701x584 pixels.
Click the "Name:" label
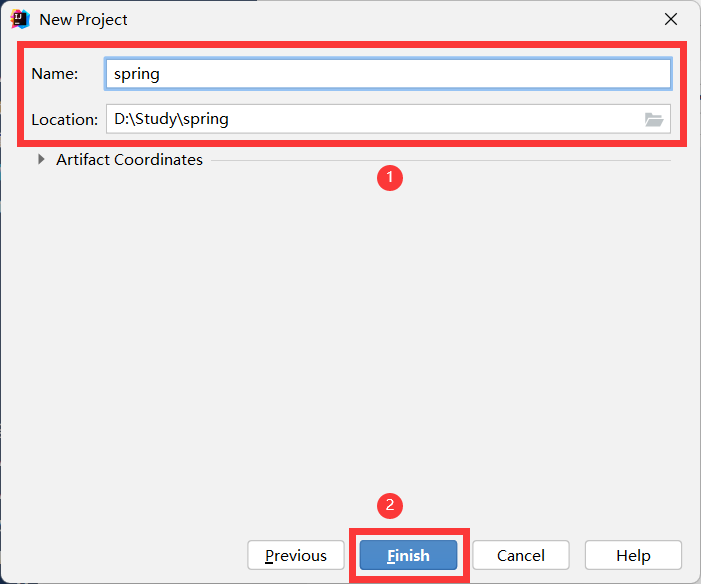pos(55,74)
